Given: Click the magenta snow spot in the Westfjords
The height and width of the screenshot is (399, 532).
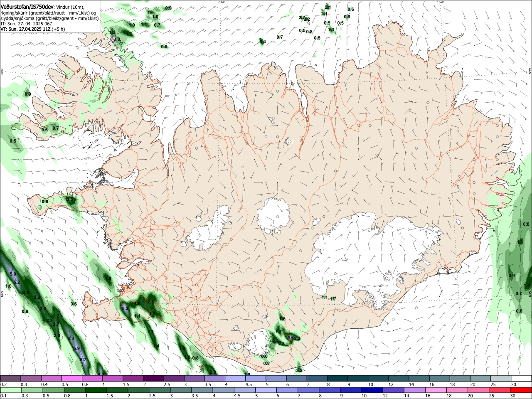Looking at the screenshot, I should [x=112, y=39].
